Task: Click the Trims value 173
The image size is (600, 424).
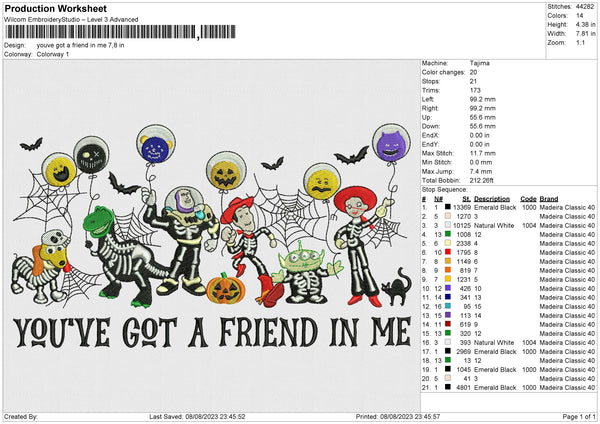Action: pyautogui.click(x=475, y=90)
